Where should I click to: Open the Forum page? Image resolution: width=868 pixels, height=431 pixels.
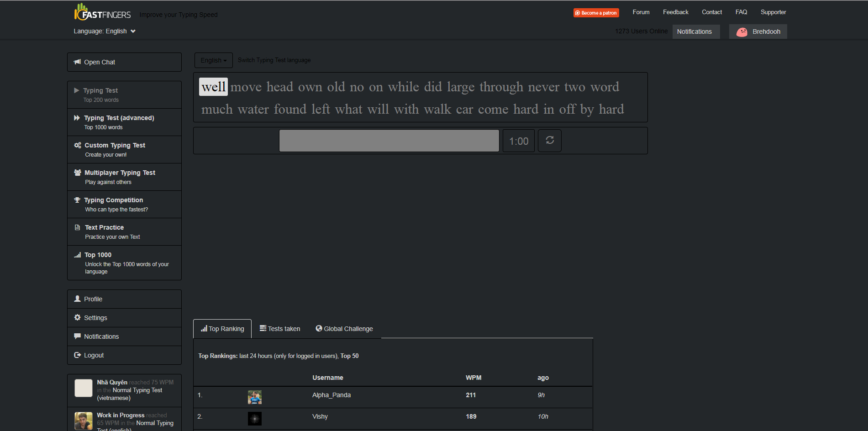pyautogui.click(x=641, y=12)
